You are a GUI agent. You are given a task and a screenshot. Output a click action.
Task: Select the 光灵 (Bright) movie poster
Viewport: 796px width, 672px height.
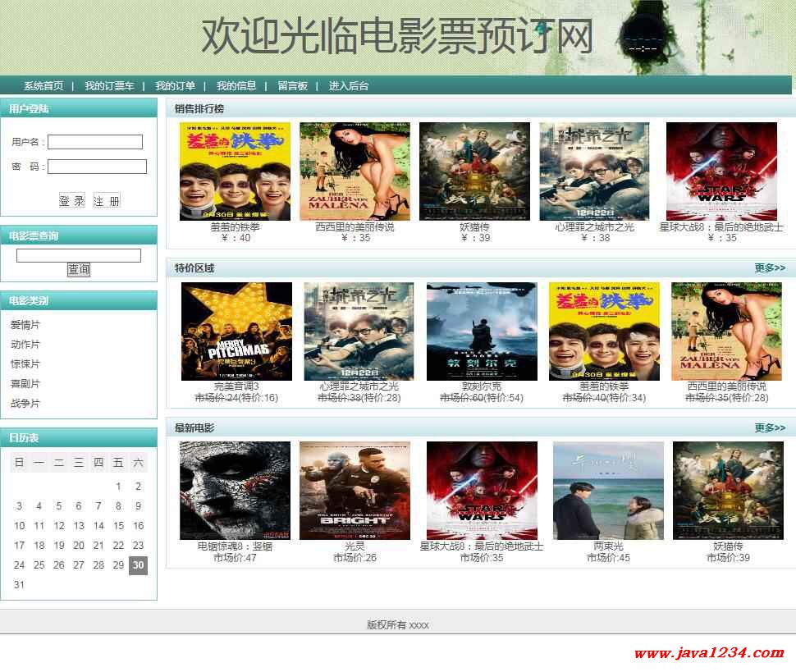pyautogui.click(x=355, y=490)
